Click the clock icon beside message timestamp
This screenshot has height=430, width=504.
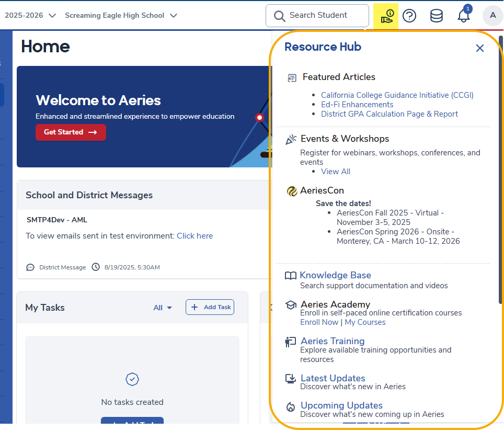(96, 267)
